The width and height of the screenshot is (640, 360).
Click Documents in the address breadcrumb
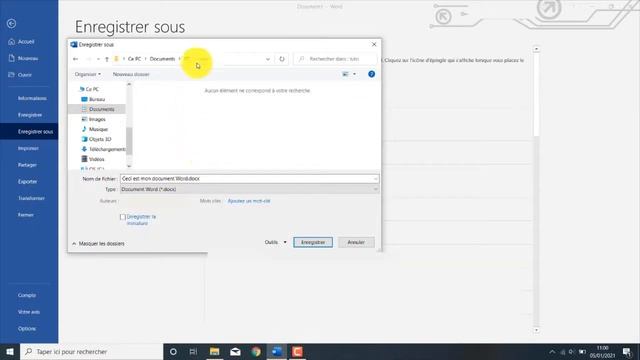(x=162, y=59)
